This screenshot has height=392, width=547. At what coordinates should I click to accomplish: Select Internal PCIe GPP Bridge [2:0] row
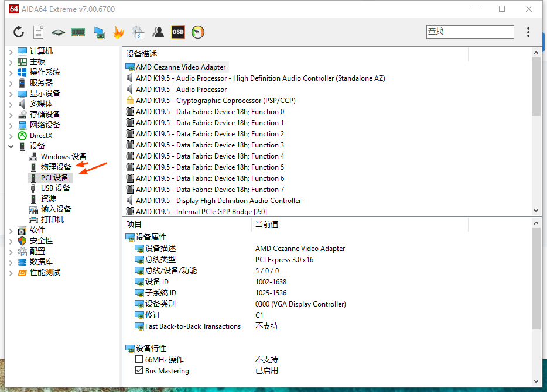201,212
